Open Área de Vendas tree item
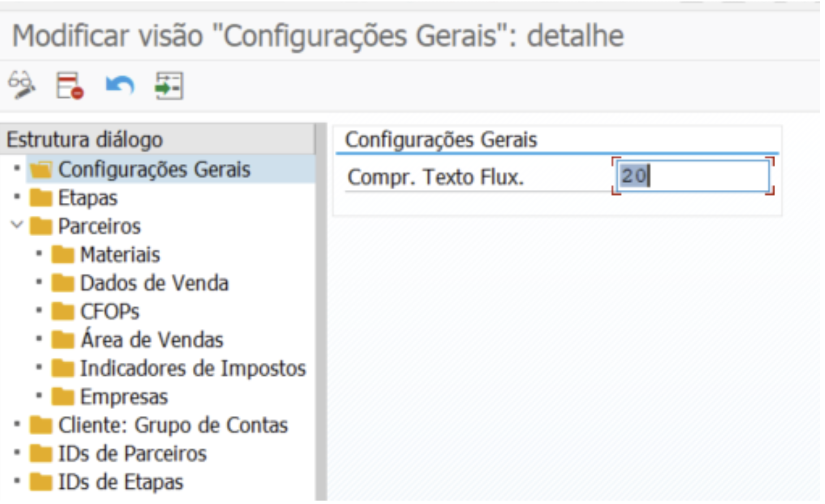Image resolution: width=825 pixels, height=504 pixels. [152, 340]
